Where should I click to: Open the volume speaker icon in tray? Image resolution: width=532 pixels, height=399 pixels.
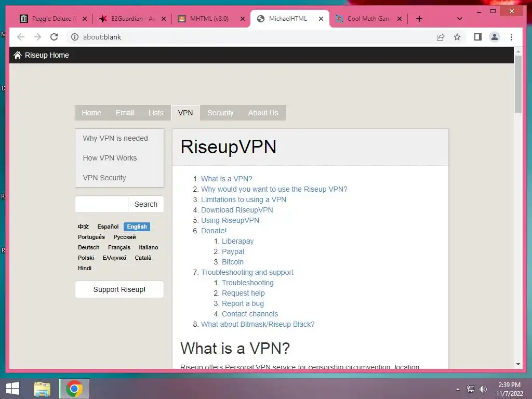[483, 389]
